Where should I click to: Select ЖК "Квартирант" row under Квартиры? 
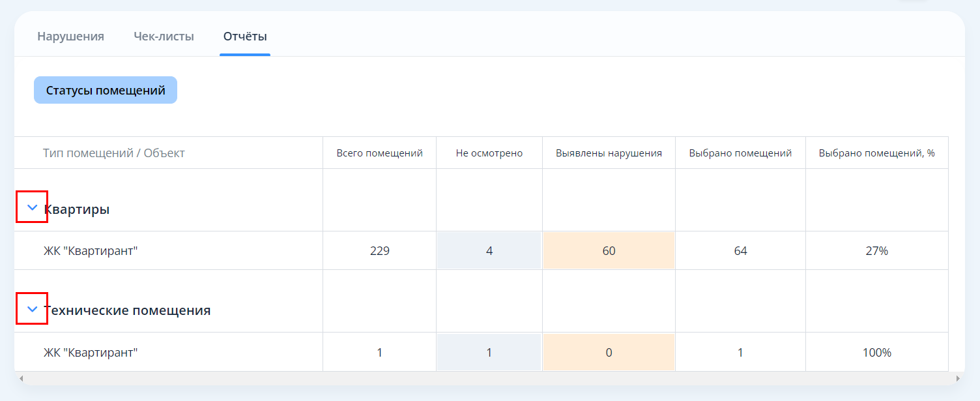click(91, 251)
